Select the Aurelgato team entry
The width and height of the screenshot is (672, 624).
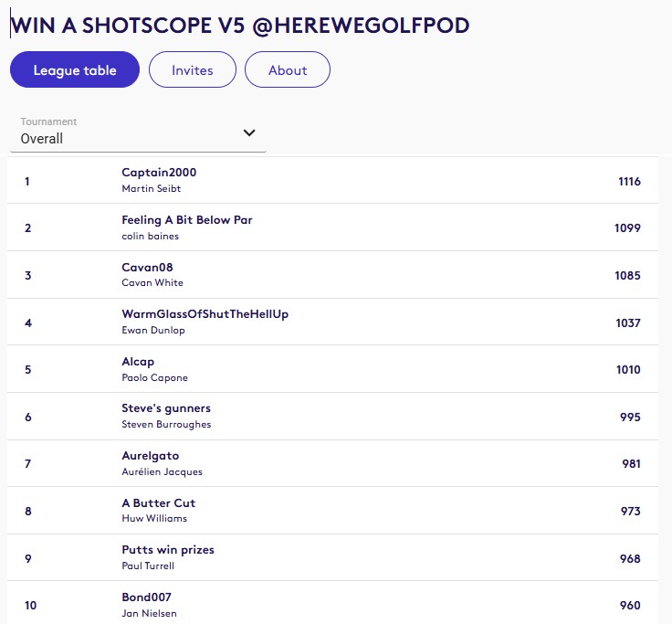pos(151,456)
